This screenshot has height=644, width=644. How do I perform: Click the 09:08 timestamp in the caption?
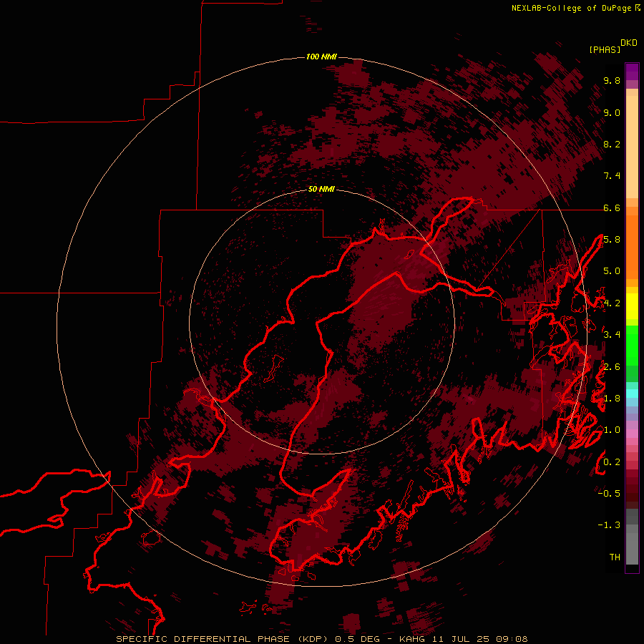point(512,639)
